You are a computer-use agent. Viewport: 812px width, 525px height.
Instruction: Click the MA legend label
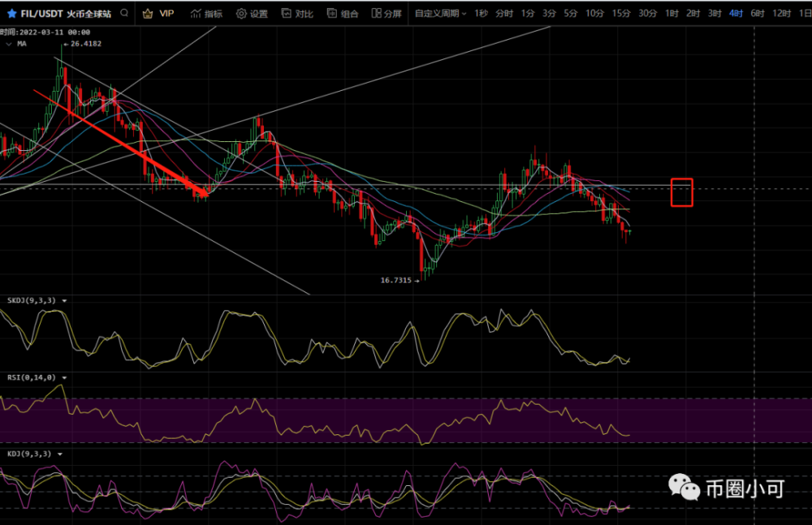[22, 44]
